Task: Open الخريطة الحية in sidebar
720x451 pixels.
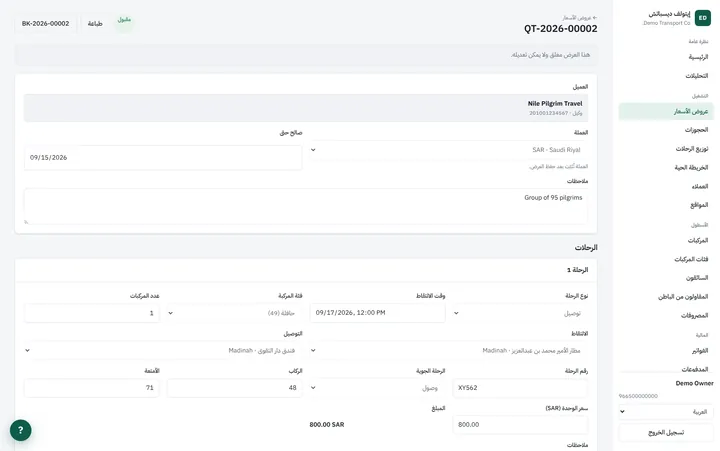Action: coord(666,168)
